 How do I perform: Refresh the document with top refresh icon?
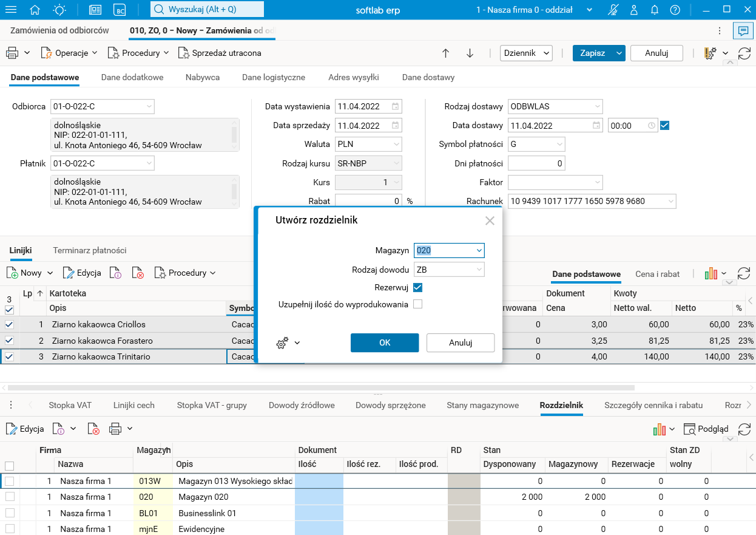744,53
